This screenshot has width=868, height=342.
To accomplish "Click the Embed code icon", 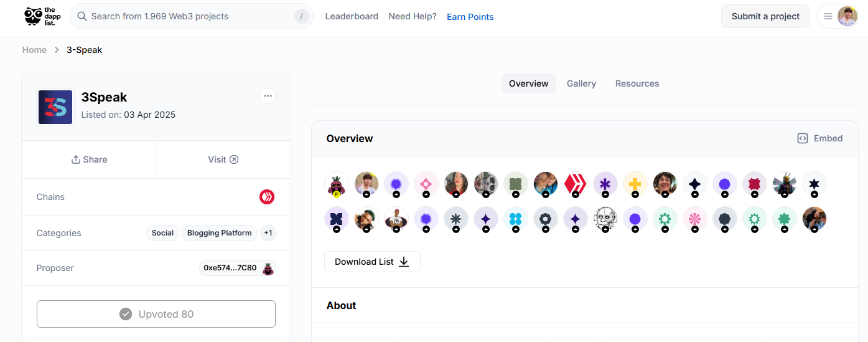I will pyautogui.click(x=803, y=138).
